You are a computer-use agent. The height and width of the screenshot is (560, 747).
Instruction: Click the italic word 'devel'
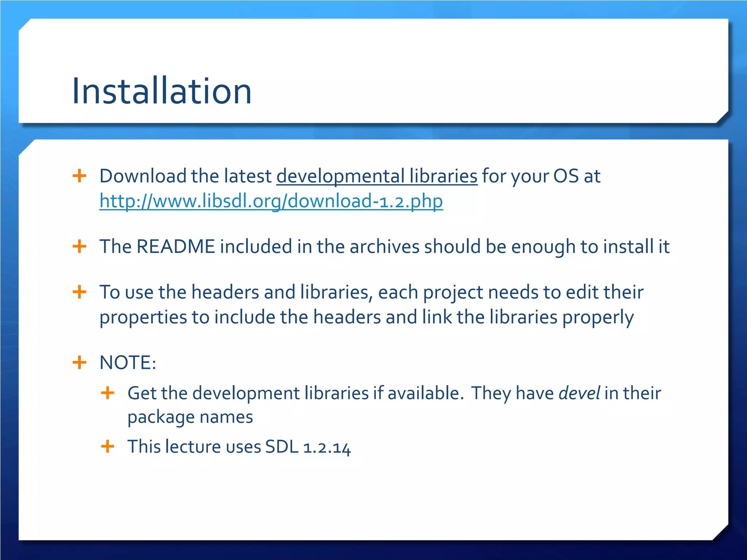(x=579, y=393)
